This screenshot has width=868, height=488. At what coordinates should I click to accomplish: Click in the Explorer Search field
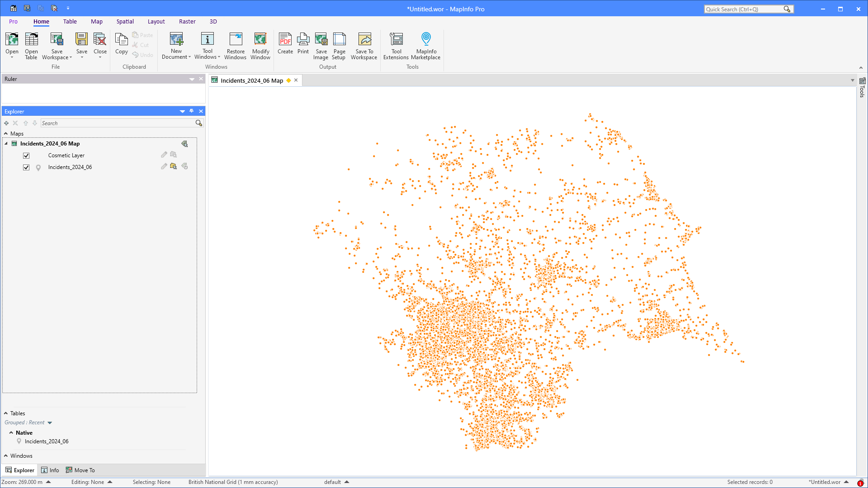[118, 123]
